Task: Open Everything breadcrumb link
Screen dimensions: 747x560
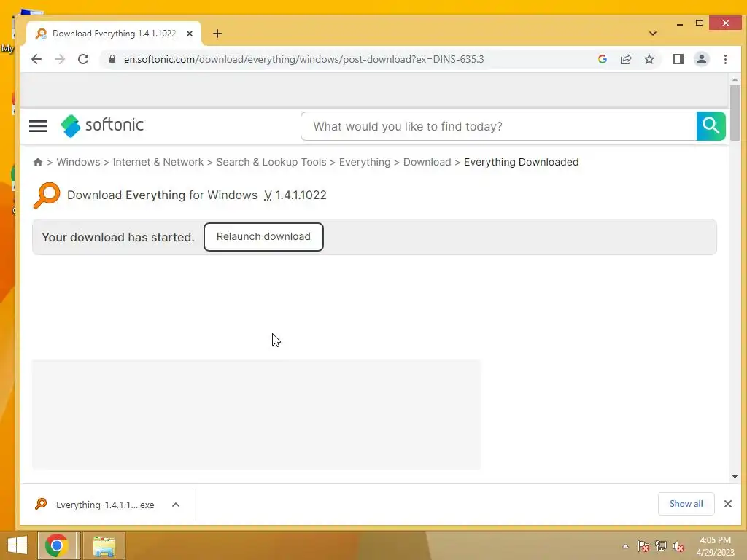Action: (x=365, y=162)
